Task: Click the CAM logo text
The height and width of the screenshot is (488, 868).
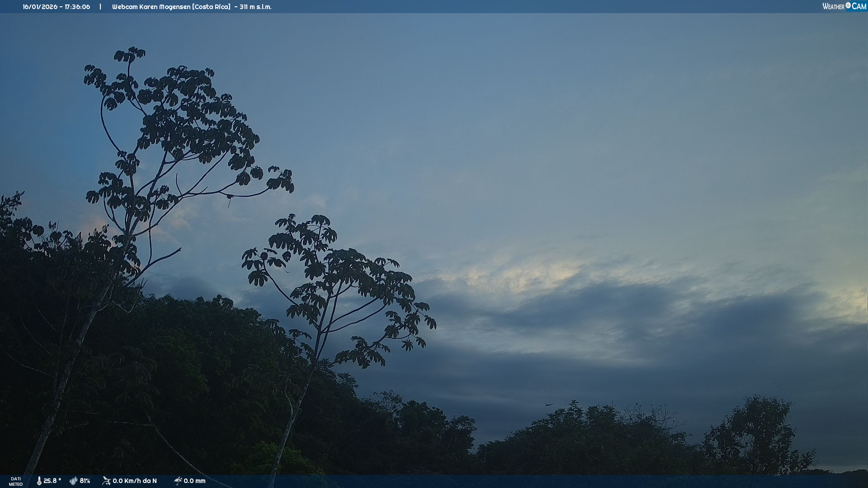Action: [x=859, y=6]
